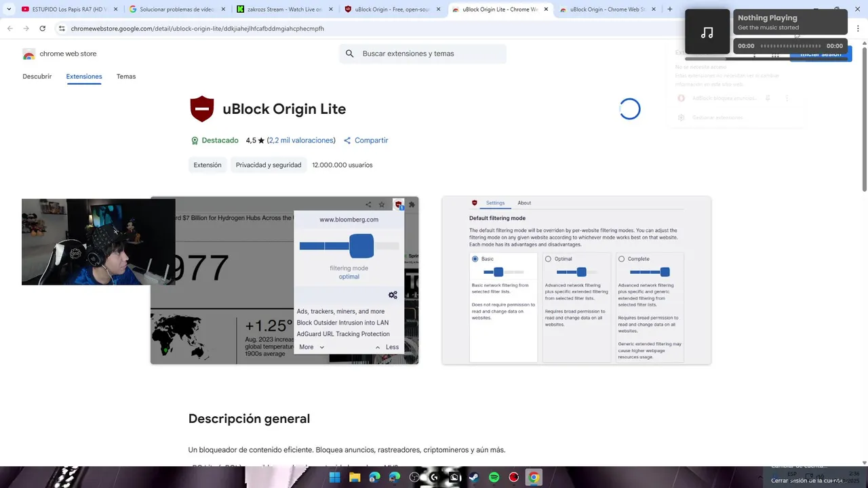The image size is (868, 488).
Task: Click the browser forward arrow
Action: pyautogui.click(x=26, y=28)
